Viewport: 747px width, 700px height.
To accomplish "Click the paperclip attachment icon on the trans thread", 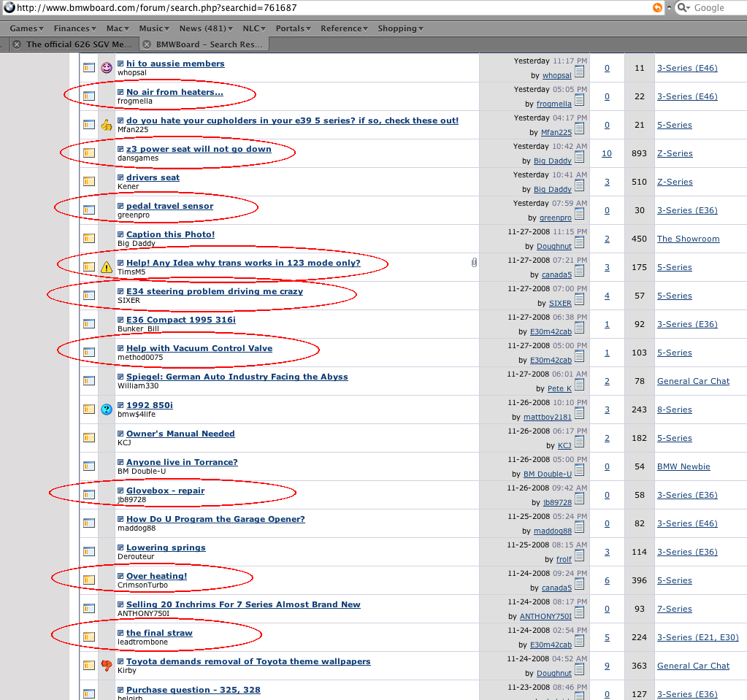I will [473, 263].
